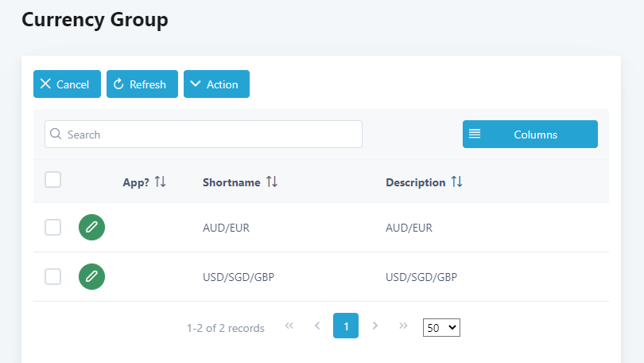
Task: Go to first page double-chevron icon
Action: point(289,326)
